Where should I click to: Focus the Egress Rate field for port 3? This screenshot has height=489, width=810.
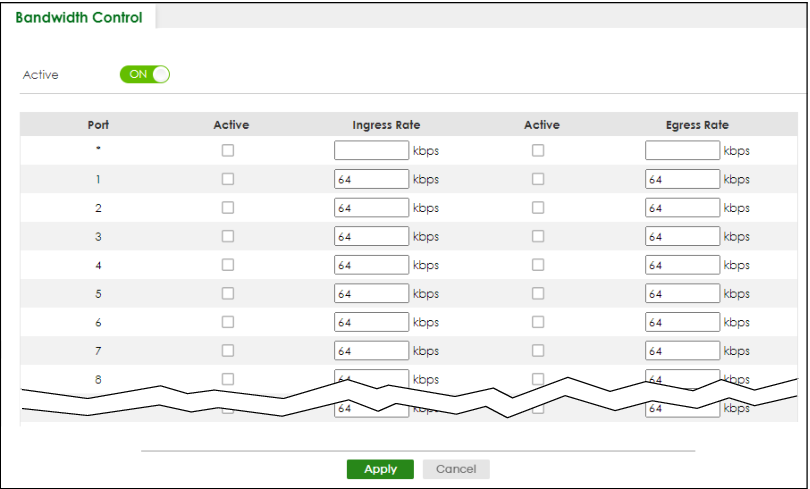tap(682, 237)
